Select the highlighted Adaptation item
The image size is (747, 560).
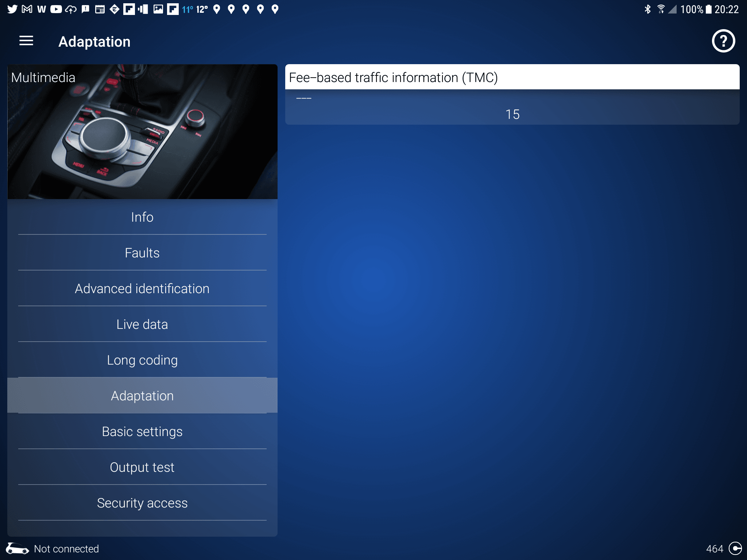pos(142,396)
